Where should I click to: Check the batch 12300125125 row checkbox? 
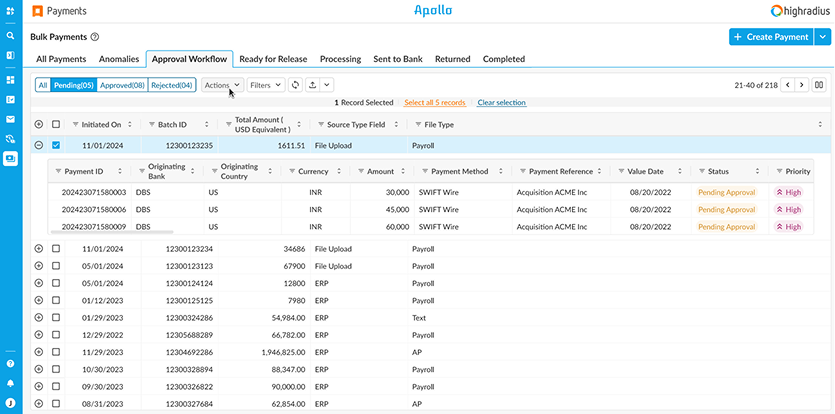pyautogui.click(x=56, y=301)
